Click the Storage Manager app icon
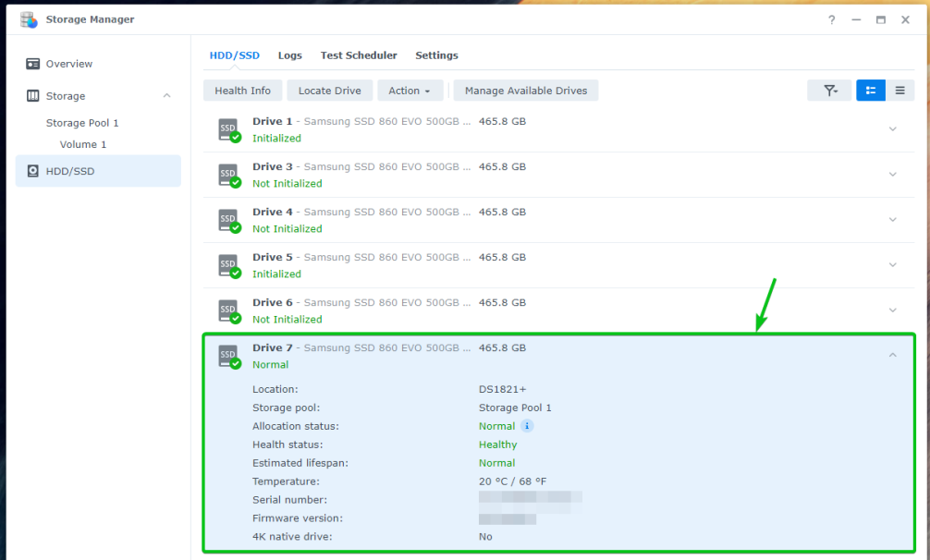 pos(29,19)
